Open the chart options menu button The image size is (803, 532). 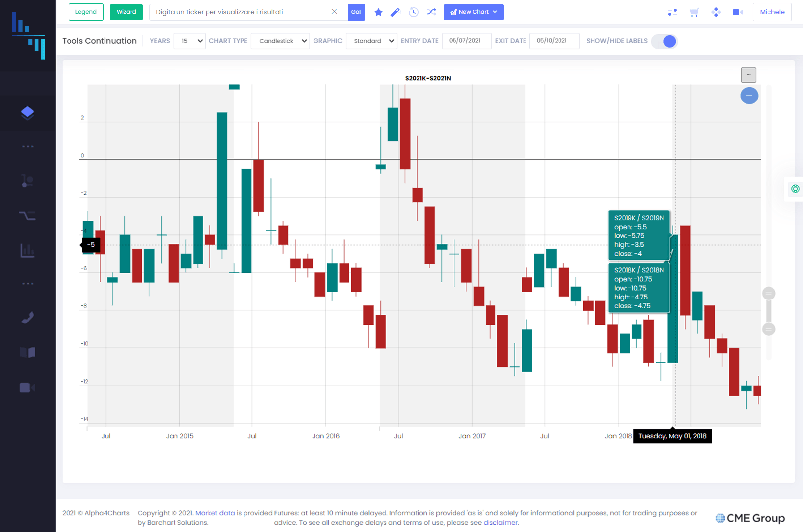(x=748, y=75)
